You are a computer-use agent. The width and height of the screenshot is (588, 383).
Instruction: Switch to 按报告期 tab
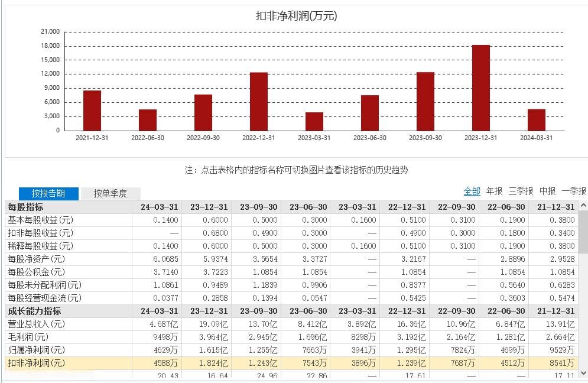[x=48, y=193]
